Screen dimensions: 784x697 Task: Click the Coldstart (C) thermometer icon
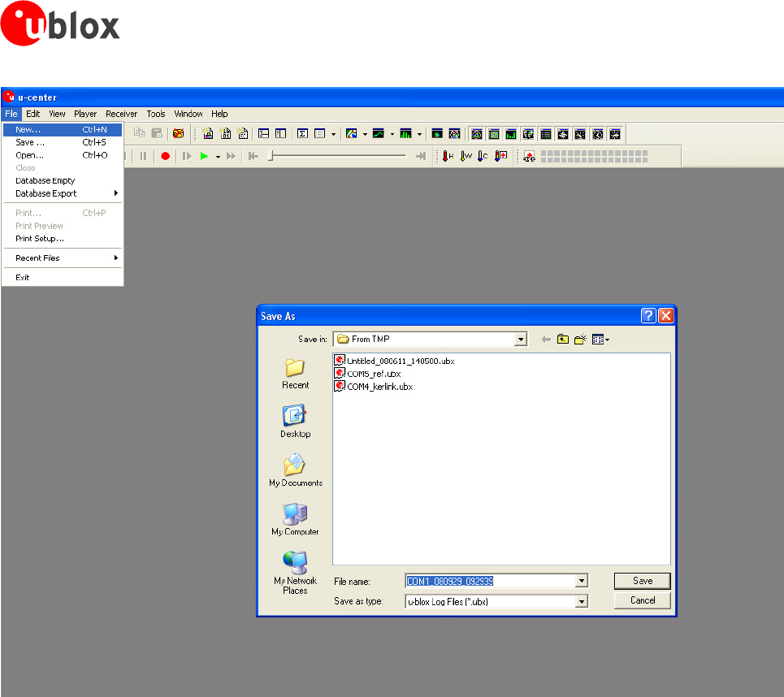[483, 157]
